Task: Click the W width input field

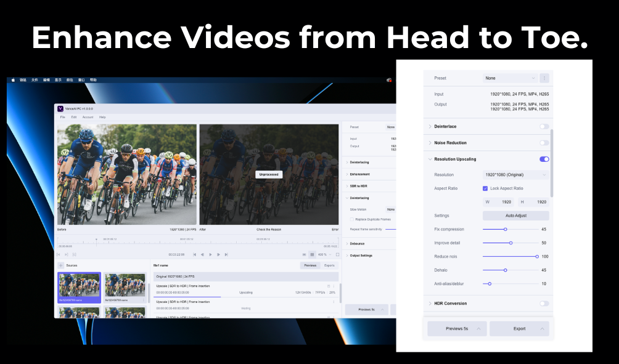Action: pyautogui.click(x=498, y=202)
